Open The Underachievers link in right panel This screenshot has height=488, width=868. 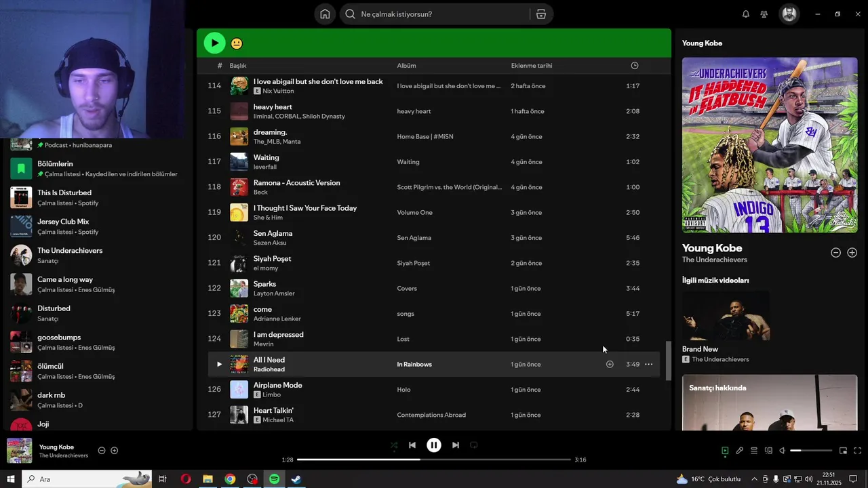click(715, 260)
